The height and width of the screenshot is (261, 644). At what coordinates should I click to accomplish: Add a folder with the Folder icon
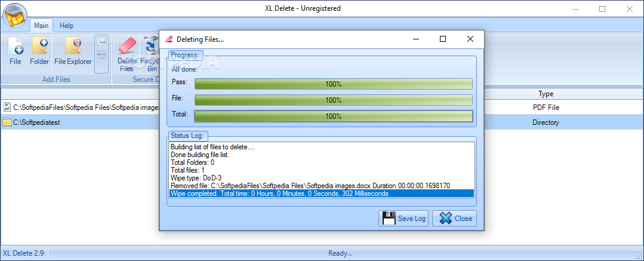coord(39,45)
